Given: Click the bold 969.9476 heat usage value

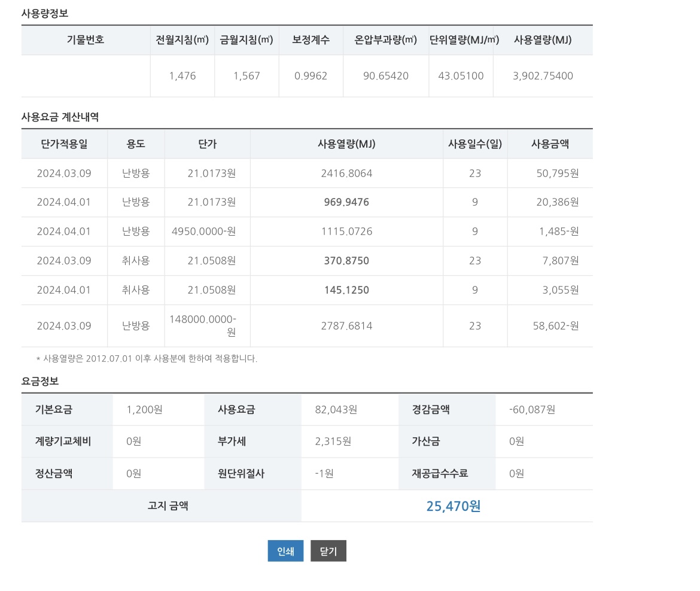Looking at the screenshot, I should [346, 202].
